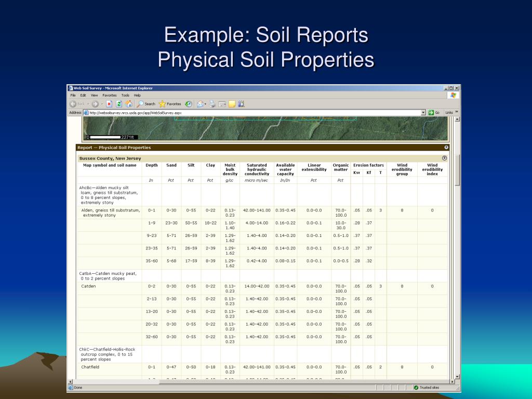Screen dimensions: 532x399
Task: Stop page loading with red X icon
Action: [x=109, y=104]
